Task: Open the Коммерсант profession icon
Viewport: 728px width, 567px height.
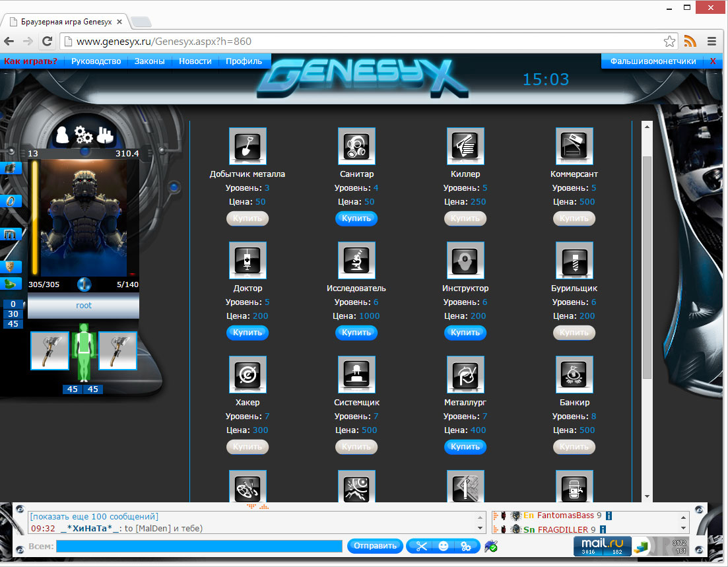Action: (x=574, y=146)
